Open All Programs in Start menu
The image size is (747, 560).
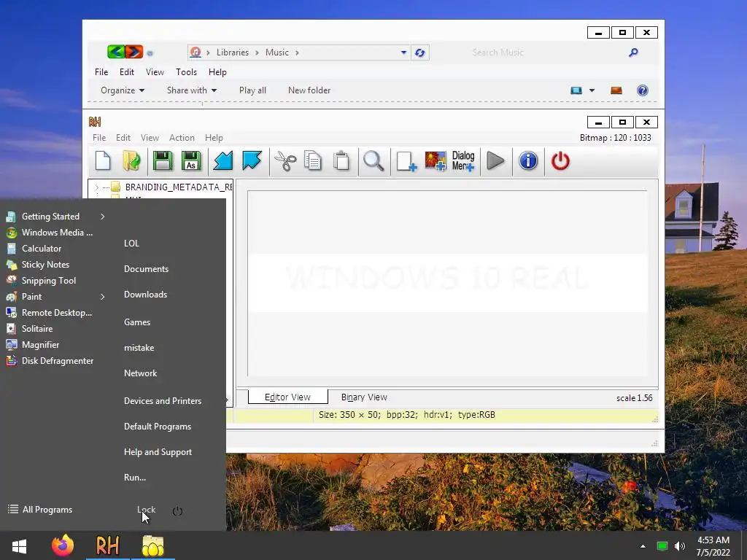pos(40,510)
